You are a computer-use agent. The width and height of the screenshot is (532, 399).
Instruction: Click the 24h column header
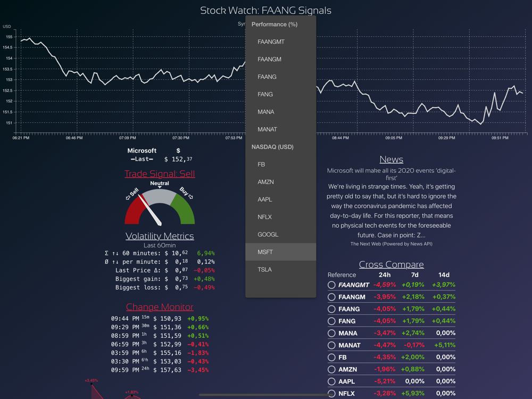tap(385, 275)
